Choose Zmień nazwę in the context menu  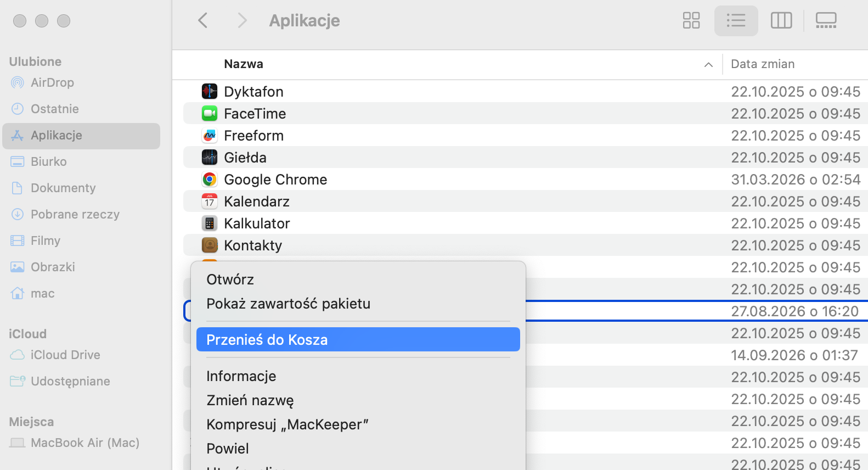[x=358, y=400]
